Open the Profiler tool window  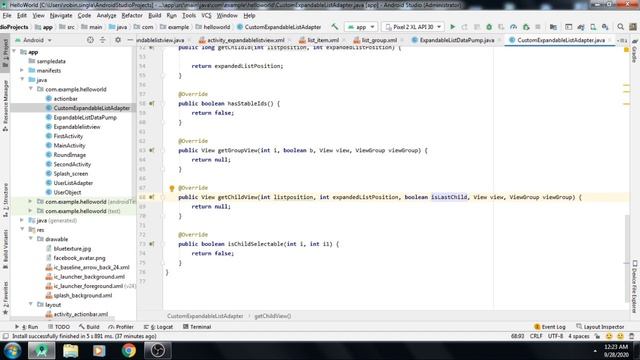(121, 327)
